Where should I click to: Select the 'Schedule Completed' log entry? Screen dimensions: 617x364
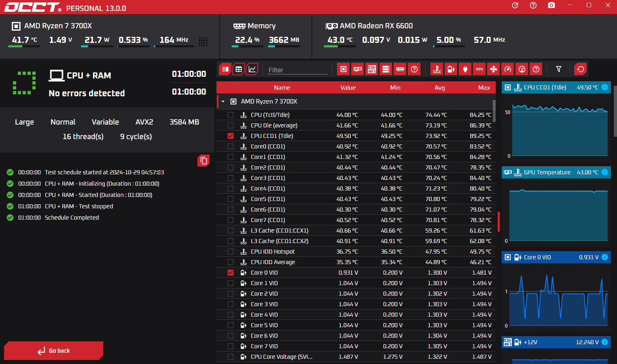click(72, 218)
